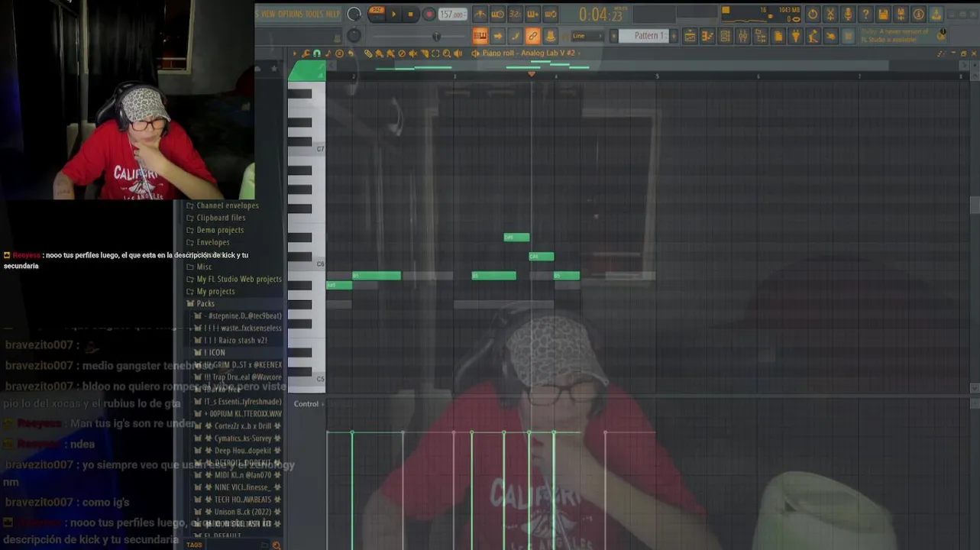Adjust the main pitch knob

tap(354, 35)
